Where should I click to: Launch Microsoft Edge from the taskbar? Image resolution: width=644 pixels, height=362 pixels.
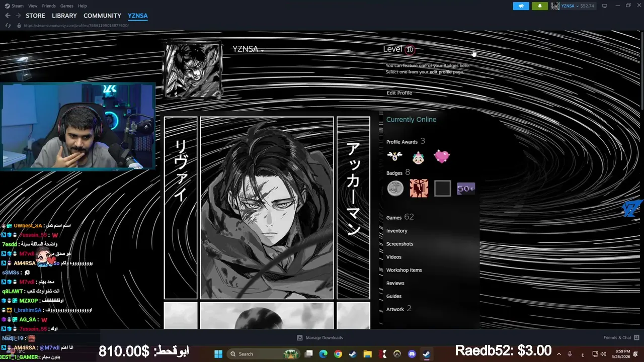tap(324, 354)
